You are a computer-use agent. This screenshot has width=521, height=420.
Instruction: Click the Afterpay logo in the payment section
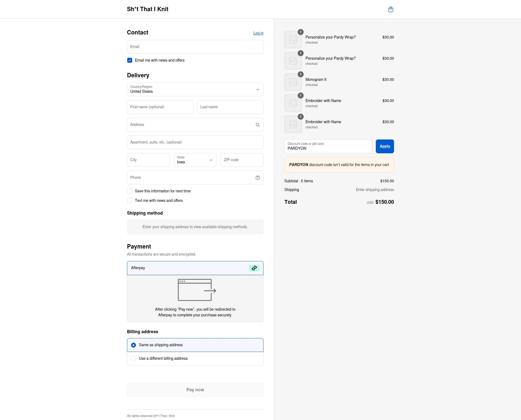(x=254, y=268)
